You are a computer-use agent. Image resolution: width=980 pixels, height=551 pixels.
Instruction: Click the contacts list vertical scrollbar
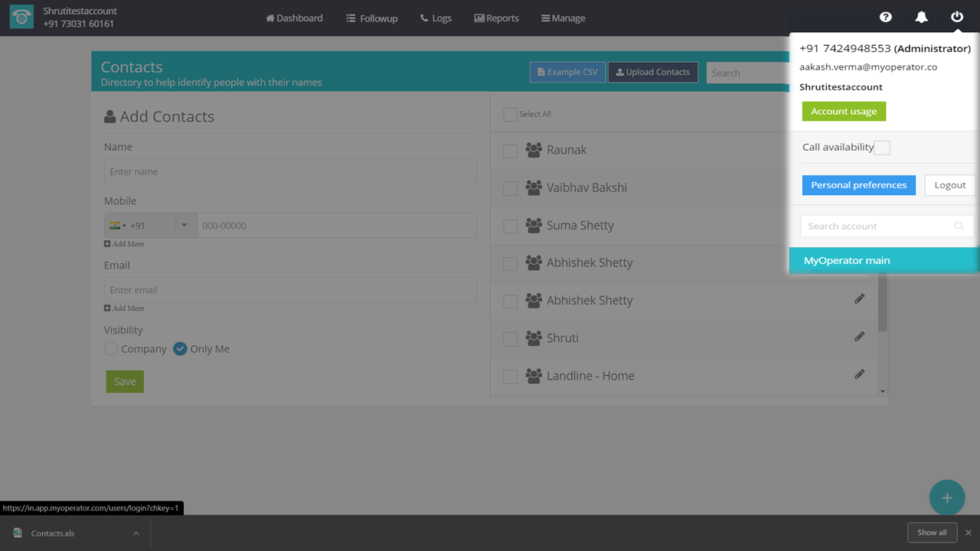882,306
